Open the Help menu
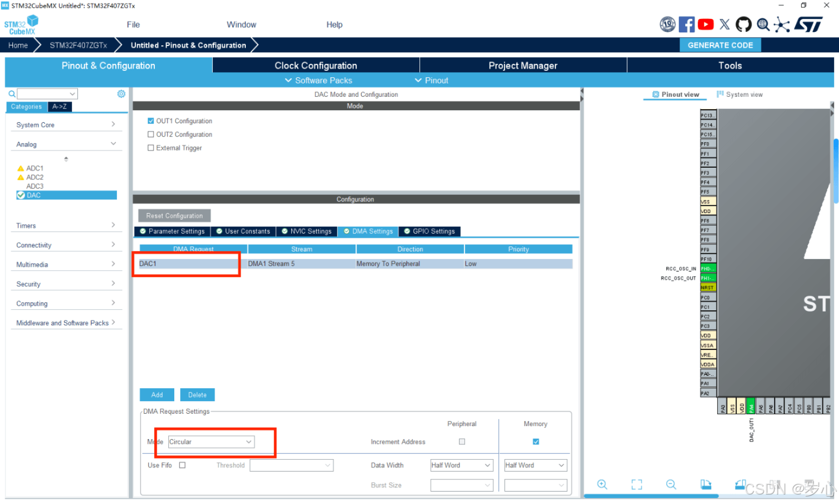This screenshot has height=504, width=839. click(x=335, y=24)
